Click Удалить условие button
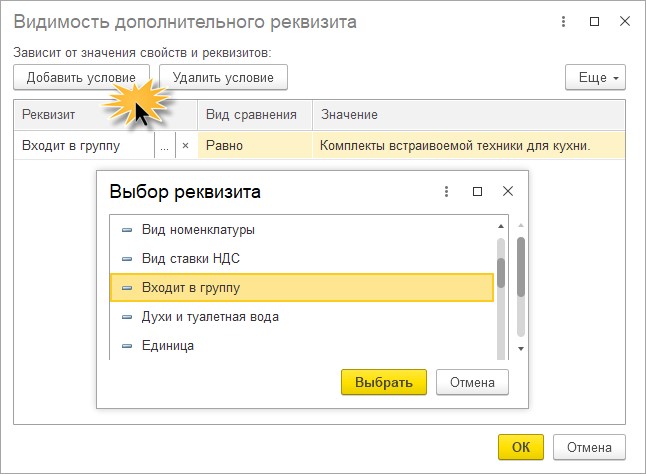 click(x=224, y=77)
